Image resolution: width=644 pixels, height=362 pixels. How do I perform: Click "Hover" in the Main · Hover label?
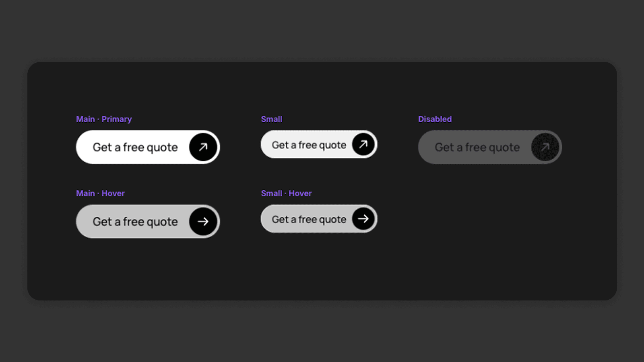coord(113,193)
